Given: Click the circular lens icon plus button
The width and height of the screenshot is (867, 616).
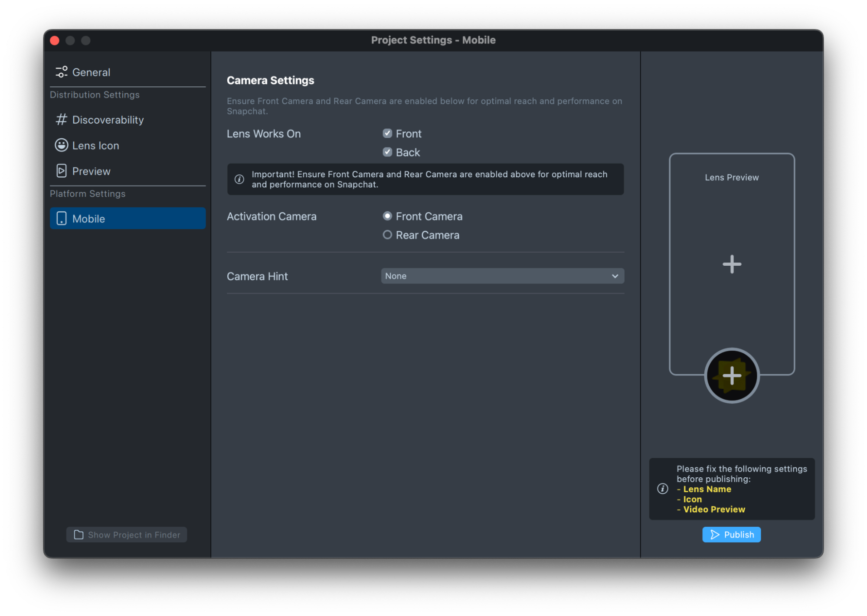Looking at the screenshot, I should tap(731, 375).
